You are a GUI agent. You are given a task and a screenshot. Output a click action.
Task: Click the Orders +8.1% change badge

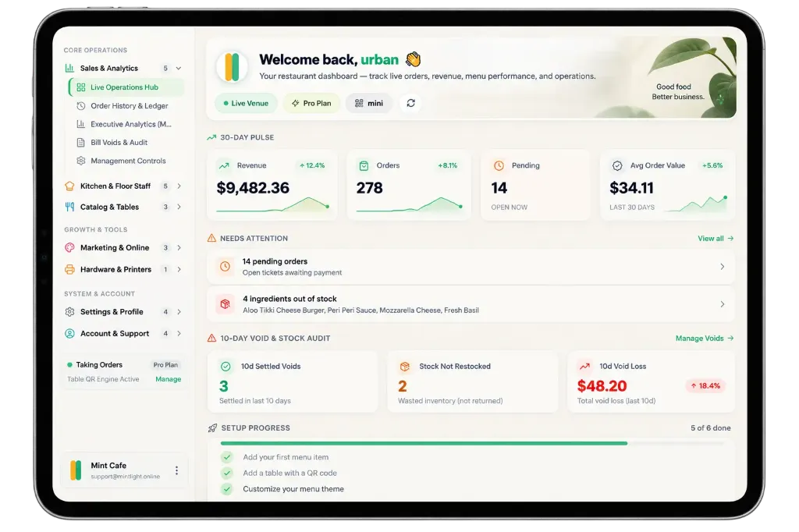coord(447,165)
